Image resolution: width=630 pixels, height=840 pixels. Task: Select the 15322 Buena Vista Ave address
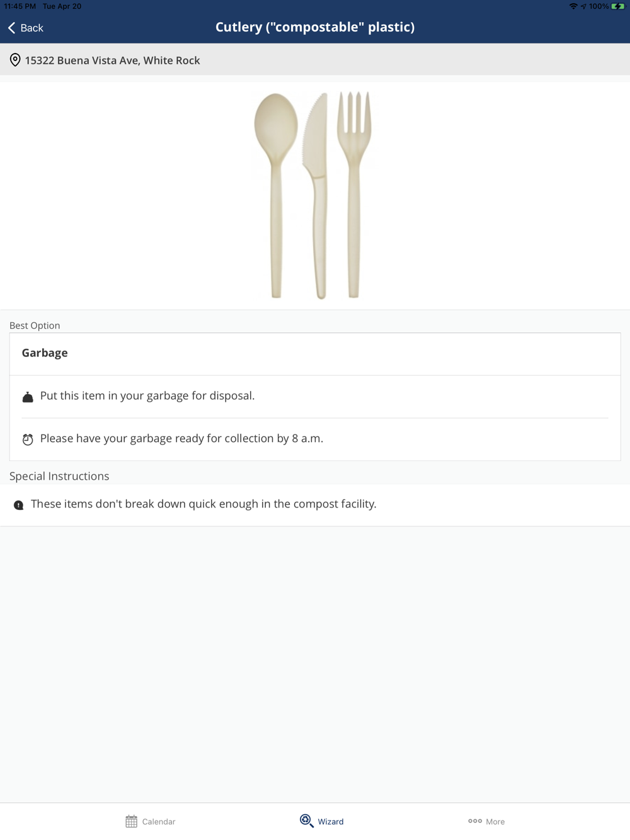click(x=112, y=60)
